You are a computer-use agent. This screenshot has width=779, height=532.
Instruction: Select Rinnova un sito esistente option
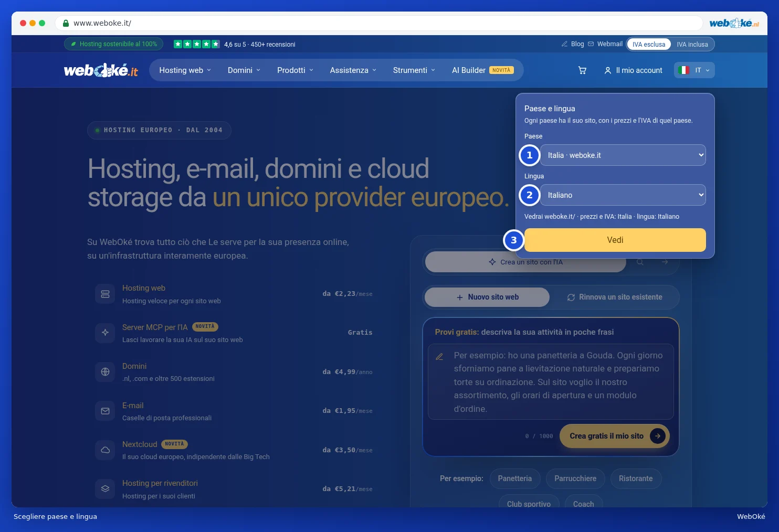pyautogui.click(x=615, y=297)
